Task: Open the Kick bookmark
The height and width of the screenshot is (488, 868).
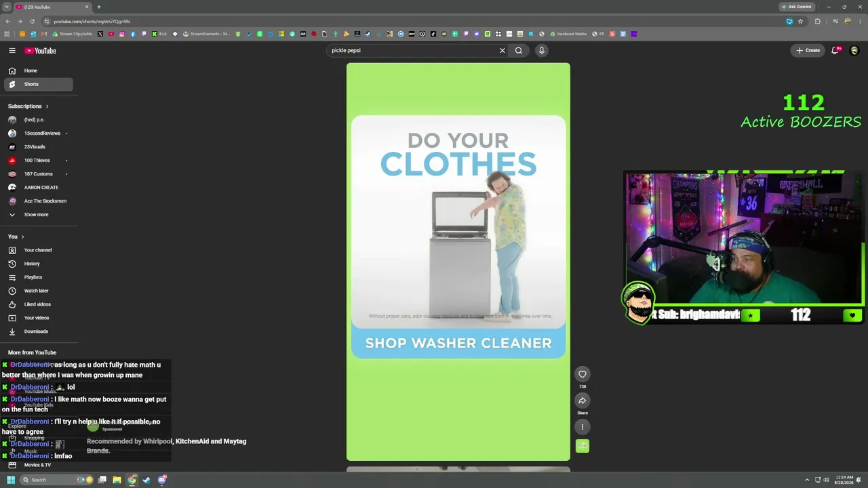Action: click(x=159, y=34)
